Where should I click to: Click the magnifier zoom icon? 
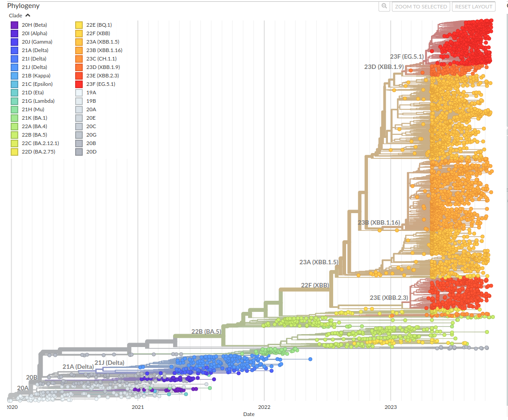pyautogui.click(x=384, y=7)
